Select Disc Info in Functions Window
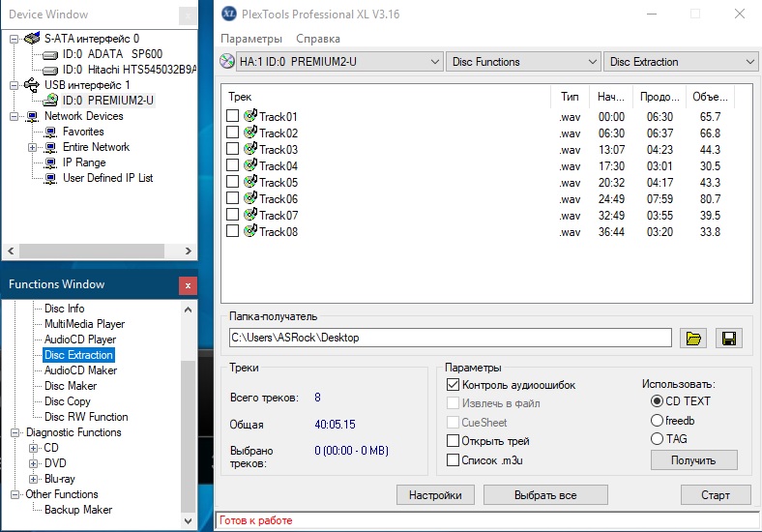This screenshot has height=532, width=762. [x=64, y=309]
